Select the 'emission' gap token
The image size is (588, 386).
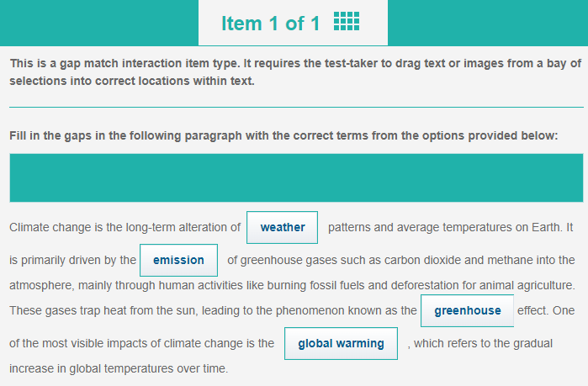(178, 260)
